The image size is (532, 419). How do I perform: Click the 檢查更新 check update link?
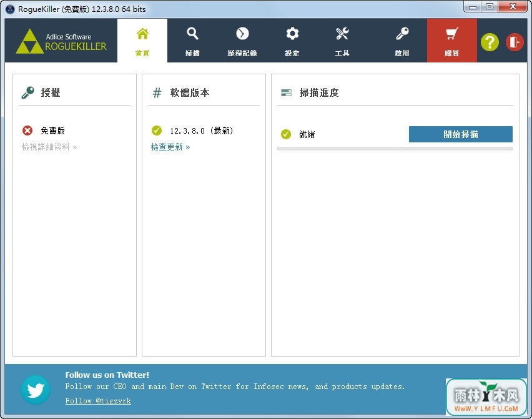(170, 147)
